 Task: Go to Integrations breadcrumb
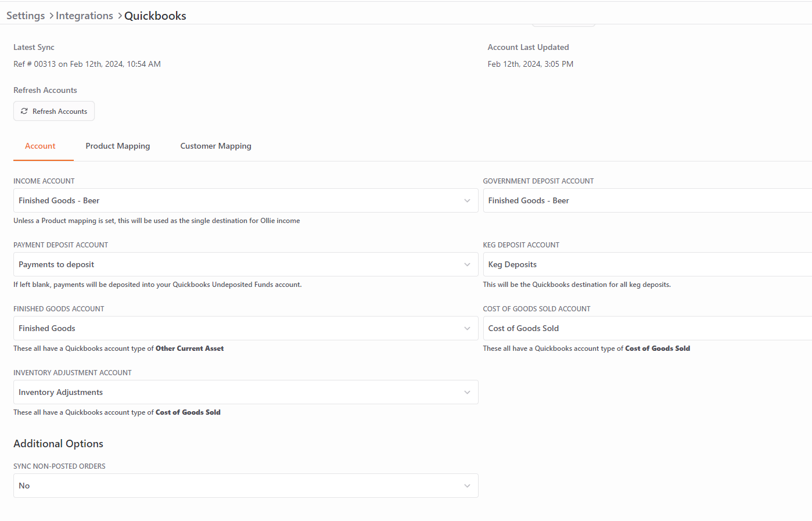84,16
